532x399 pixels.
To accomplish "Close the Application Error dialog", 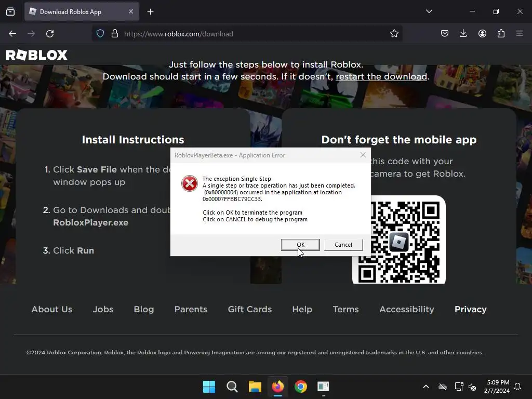I will [363, 155].
